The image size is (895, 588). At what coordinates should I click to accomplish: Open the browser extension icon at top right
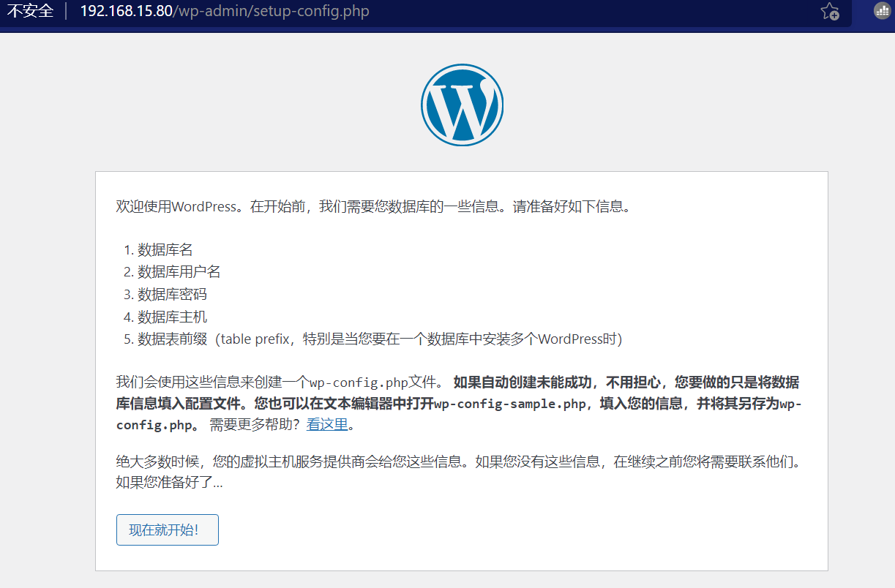tap(883, 11)
